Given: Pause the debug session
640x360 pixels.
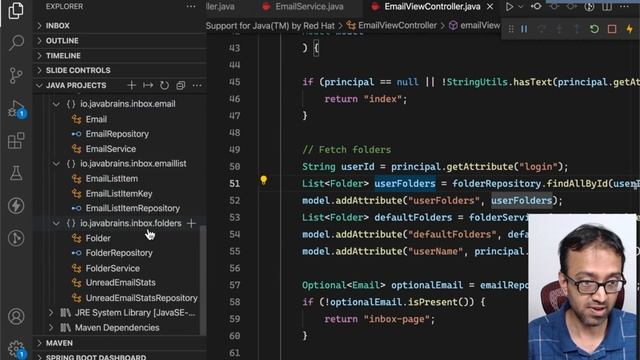Looking at the screenshot, I should tap(524, 29).
